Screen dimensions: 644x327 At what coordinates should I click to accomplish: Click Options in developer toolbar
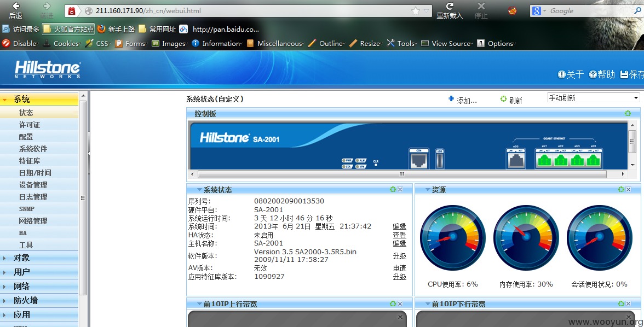[x=496, y=44]
